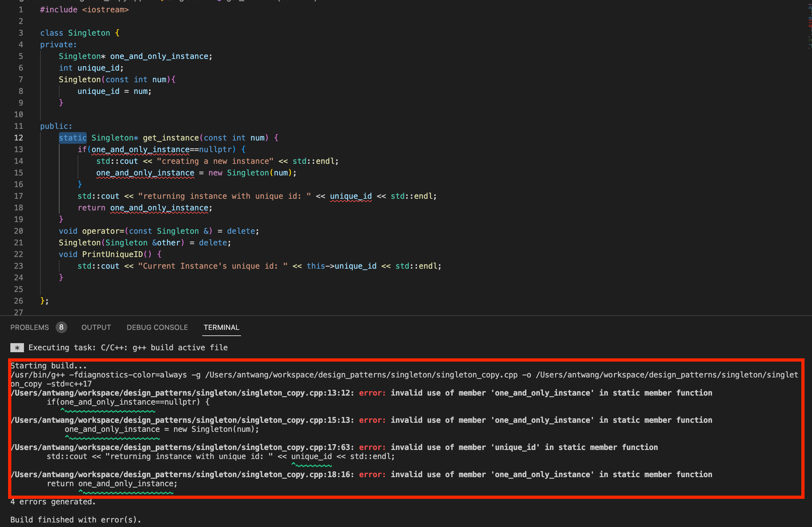Screen dimensions: 812x527
Task: Click the task asterisk icon beside Executing task
Action: point(17,347)
